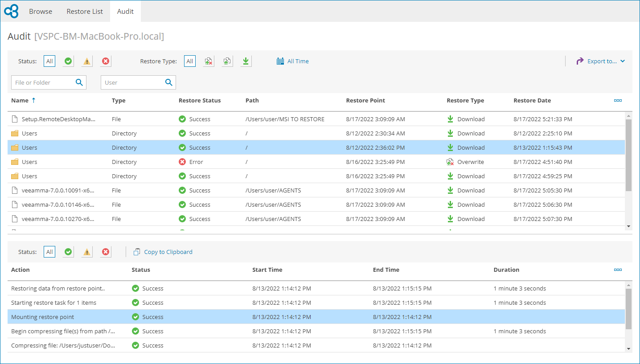Open column chooser for the restore table
The height and width of the screenshot is (364, 640).
point(618,100)
